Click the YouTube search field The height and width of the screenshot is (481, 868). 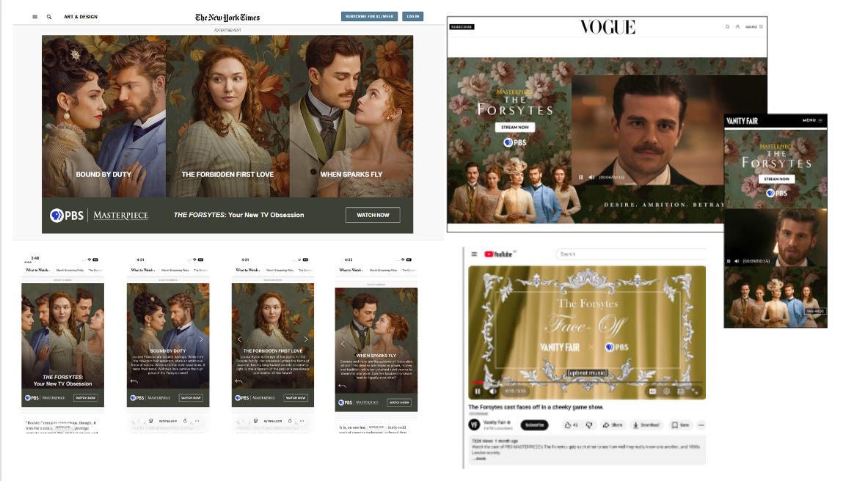pos(630,254)
